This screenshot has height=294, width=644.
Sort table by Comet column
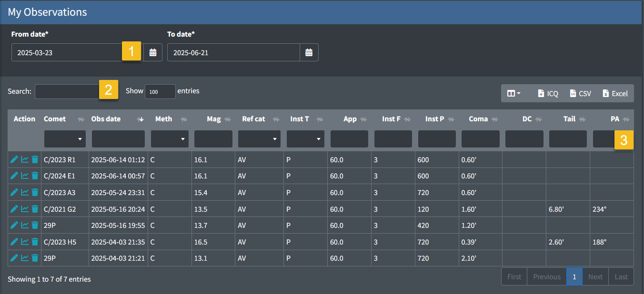[65, 119]
